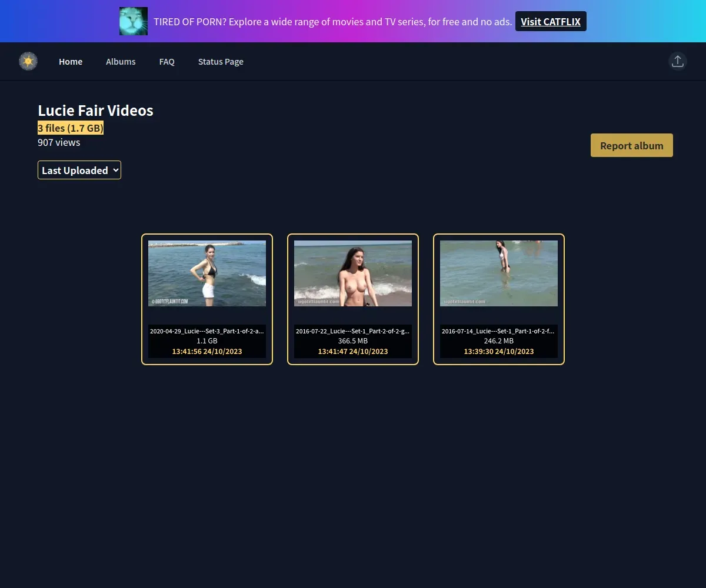Open filename 2016-07-14_Lucie---Set-1_Part-1-of-2

click(499, 331)
